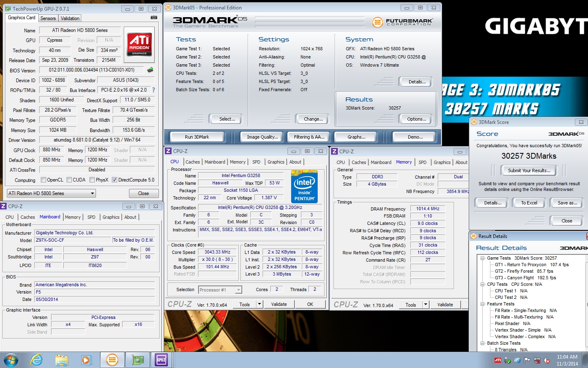The width and height of the screenshot is (588, 368).
Task: Click GPU-Z Close button
Action: 143,193
